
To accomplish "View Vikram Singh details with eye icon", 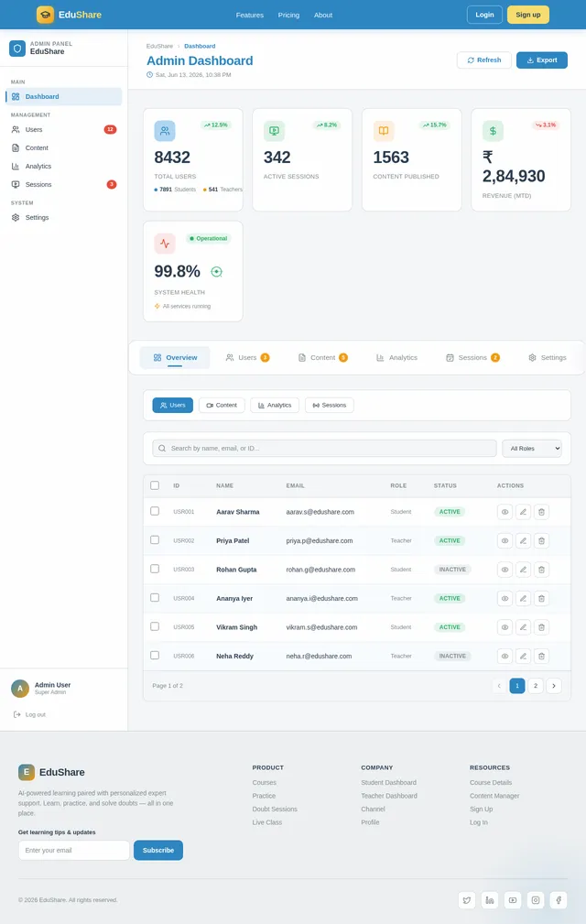I will (x=505, y=627).
